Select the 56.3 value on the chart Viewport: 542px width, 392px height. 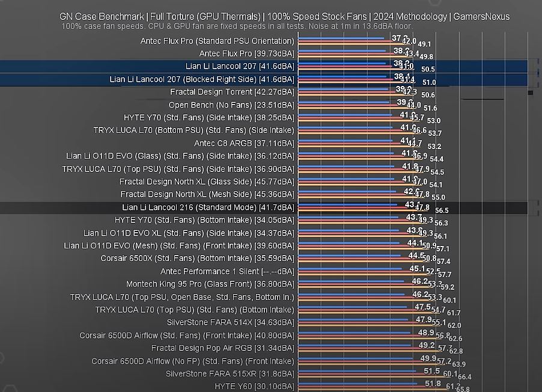click(x=441, y=223)
